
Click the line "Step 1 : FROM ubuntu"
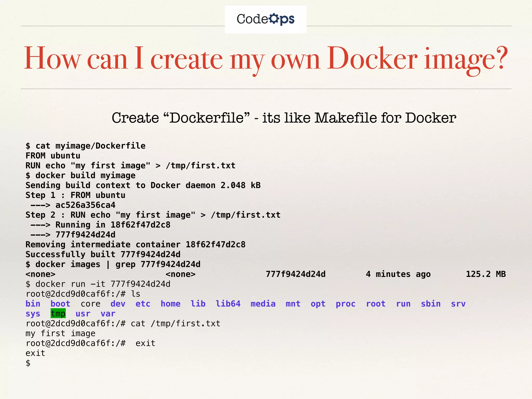pos(75,195)
